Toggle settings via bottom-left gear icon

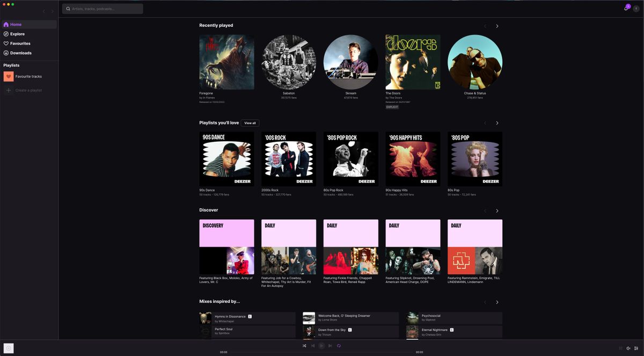pyautogui.click(x=8, y=348)
